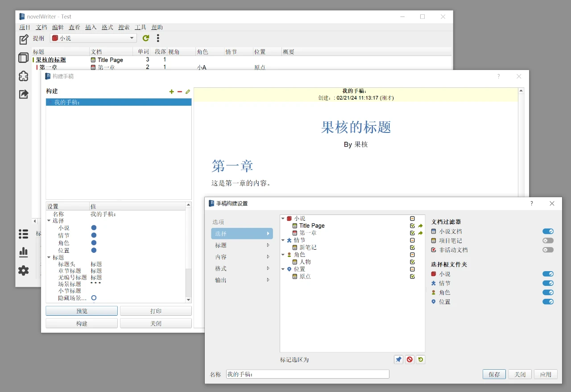Screen dimensions: 571x392
Task: Click the 单词 column header in outline
Action: point(144,52)
